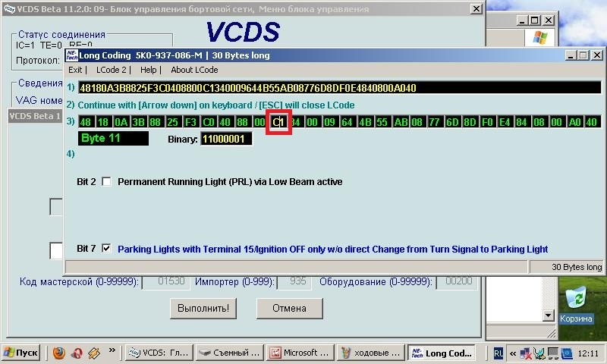Image resolution: width=607 pixels, height=364 pixels.
Task: Select byte cell with value 8D
Action: click(x=470, y=122)
